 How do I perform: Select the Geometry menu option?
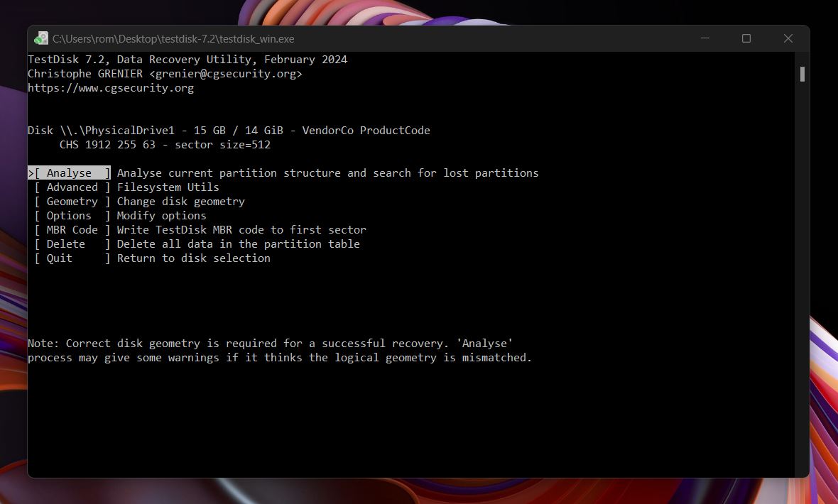click(x=72, y=202)
